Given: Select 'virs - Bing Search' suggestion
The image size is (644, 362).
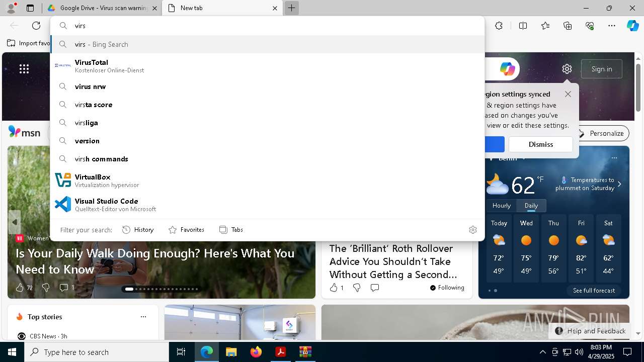Looking at the screenshot, I should click(267, 44).
